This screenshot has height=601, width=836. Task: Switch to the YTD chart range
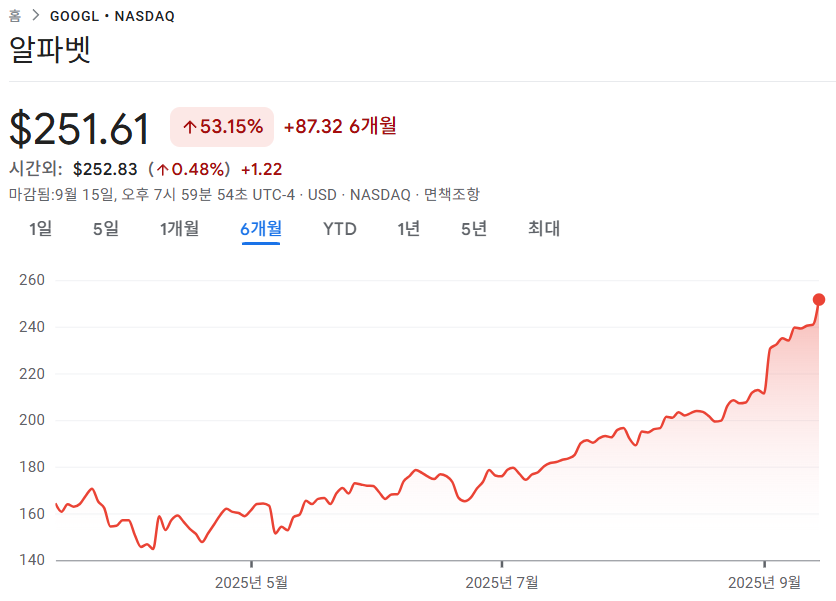click(340, 229)
